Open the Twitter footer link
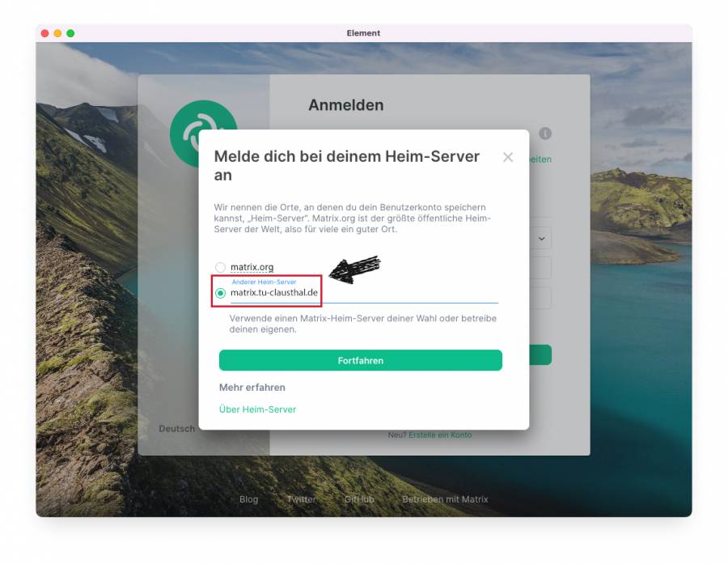728x564 pixels. pos(301,499)
